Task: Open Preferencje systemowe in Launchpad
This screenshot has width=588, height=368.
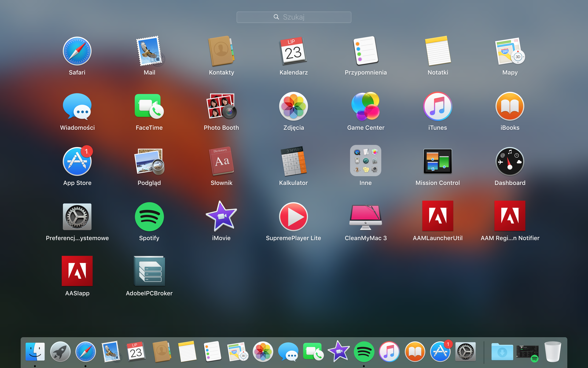Action: pyautogui.click(x=77, y=217)
